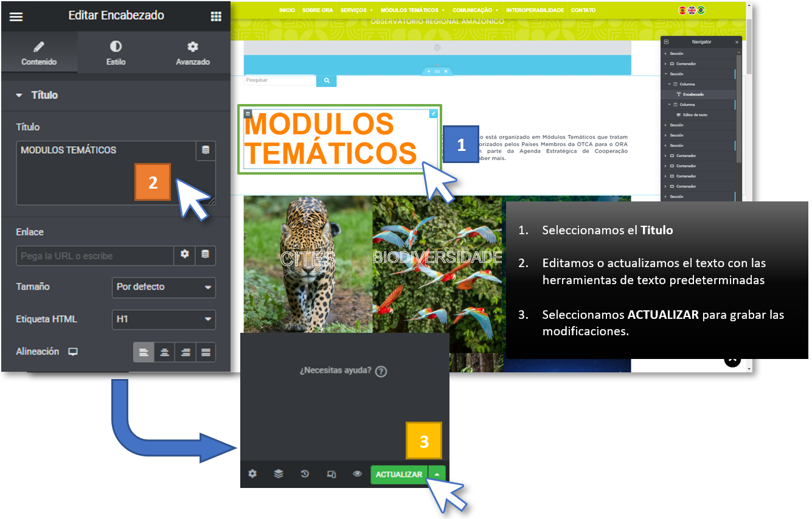
Task: Click the CITES jaguar image tile
Action: tap(308, 263)
